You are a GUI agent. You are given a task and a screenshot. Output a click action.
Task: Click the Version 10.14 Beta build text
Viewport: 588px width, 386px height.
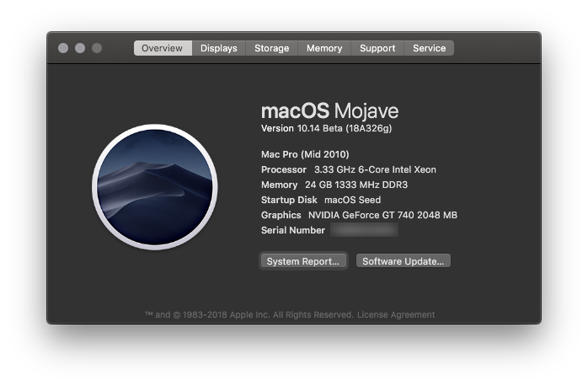pos(326,128)
